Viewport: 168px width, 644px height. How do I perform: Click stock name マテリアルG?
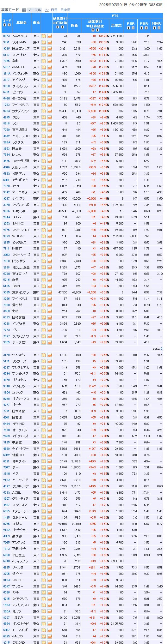(x=21, y=605)
